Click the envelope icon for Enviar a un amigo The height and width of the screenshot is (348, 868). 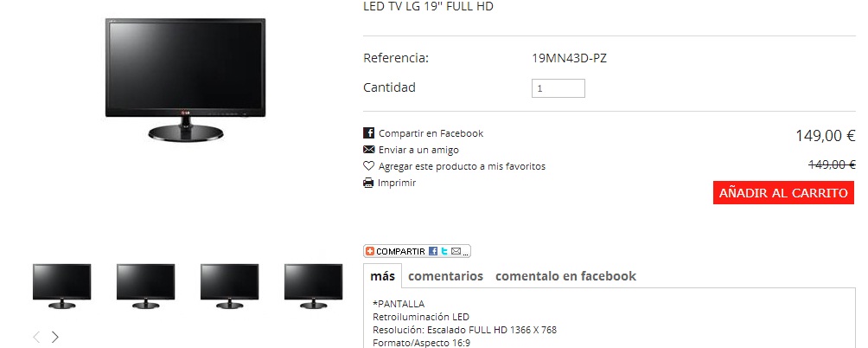coord(368,150)
